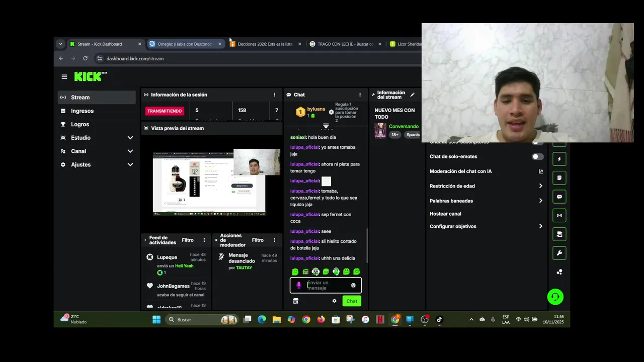
Task: Click the stream preview thumbnail
Action: click(x=209, y=184)
